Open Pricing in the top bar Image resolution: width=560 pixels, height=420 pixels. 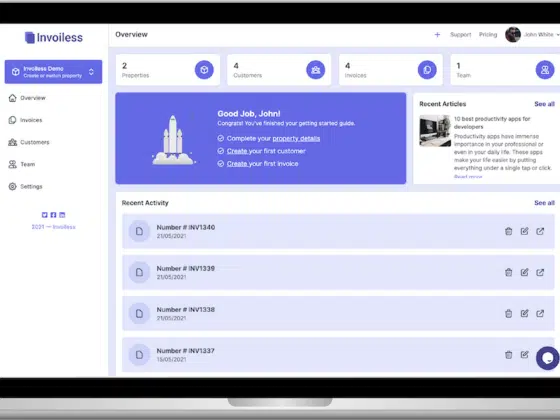(488, 35)
